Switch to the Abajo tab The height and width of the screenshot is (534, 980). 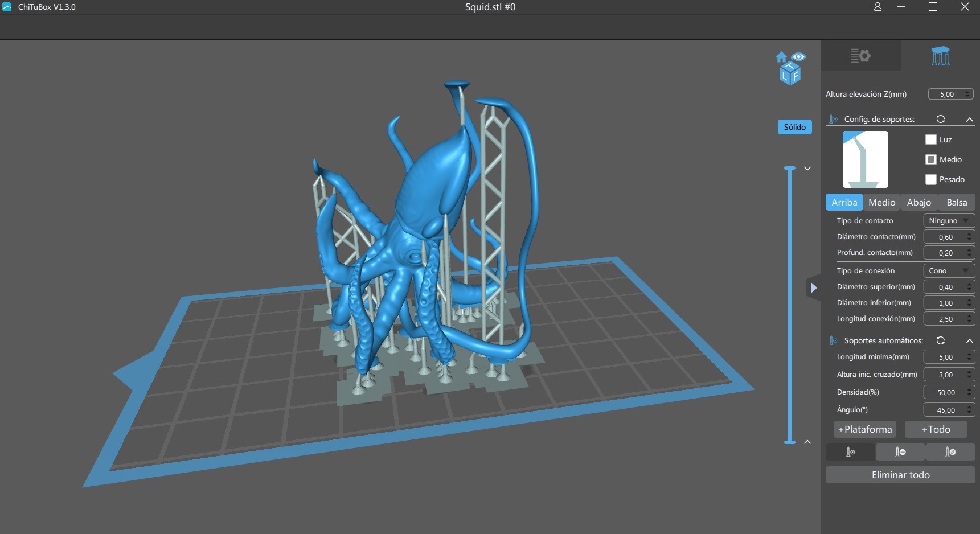pyautogui.click(x=919, y=203)
